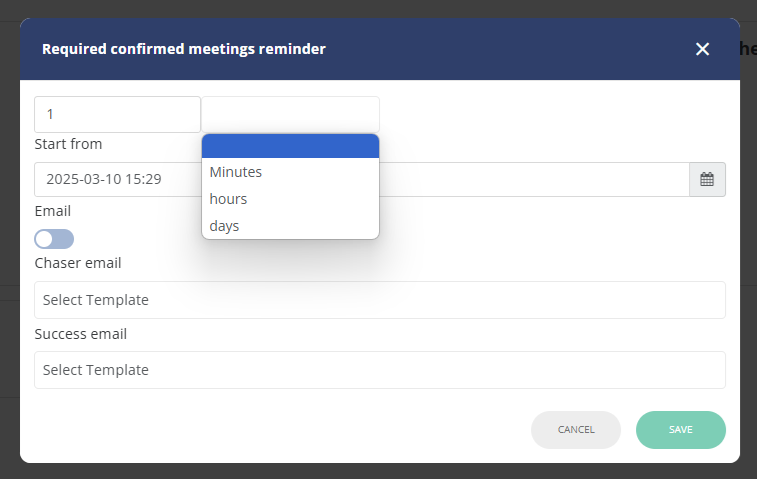Screen dimensions: 757x479
Task: Click the Chaser email label
Action: [78, 263]
